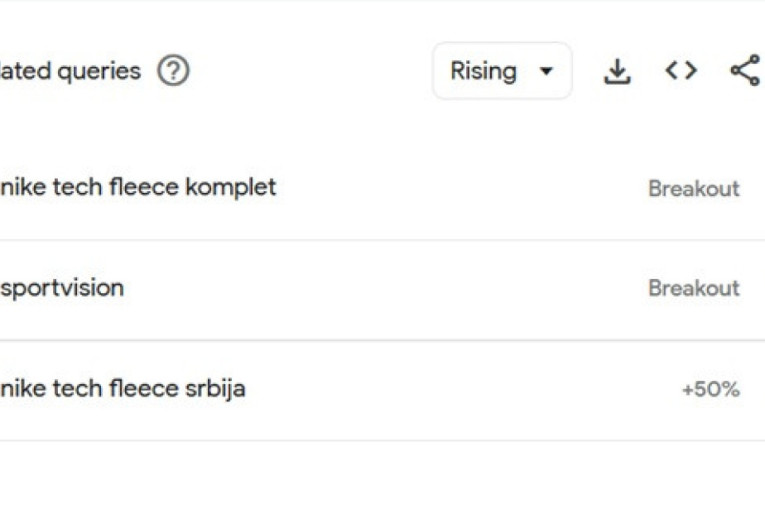The height and width of the screenshot is (510, 765).
Task: Click empty space in the srbija row
Action: coord(450,390)
